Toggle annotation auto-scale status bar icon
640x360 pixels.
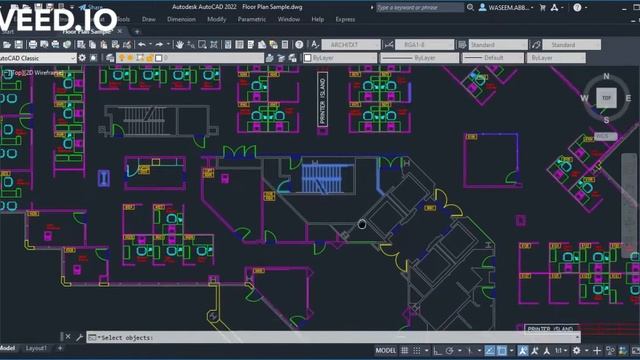pos(535,351)
